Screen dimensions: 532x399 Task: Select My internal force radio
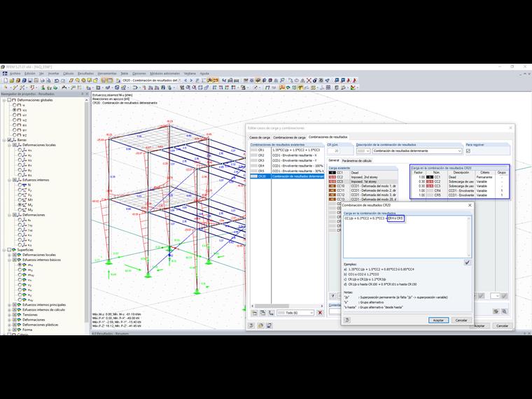coord(20,205)
